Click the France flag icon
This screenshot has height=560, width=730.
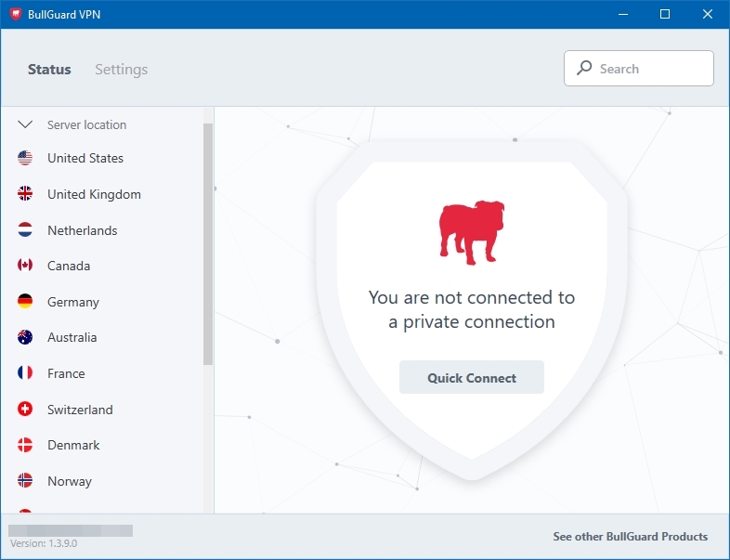click(x=25, y=372)
